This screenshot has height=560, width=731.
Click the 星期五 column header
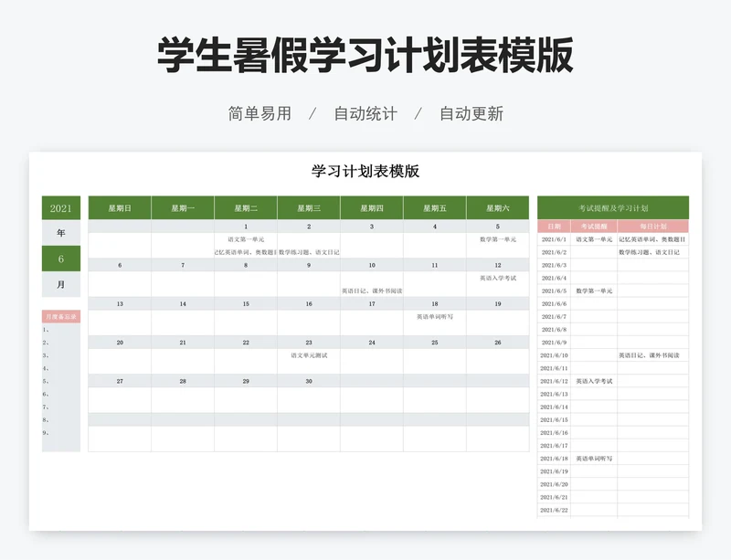point(435,208)
